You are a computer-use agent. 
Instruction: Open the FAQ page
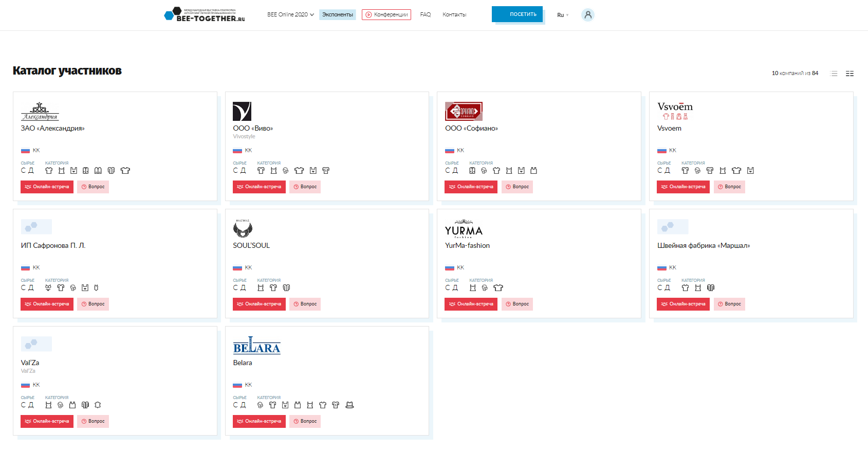pyautogui.click(x=425, y=14)
